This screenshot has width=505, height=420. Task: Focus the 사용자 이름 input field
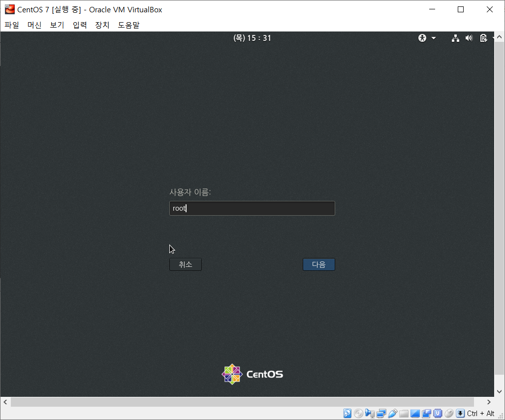point(252,208)
